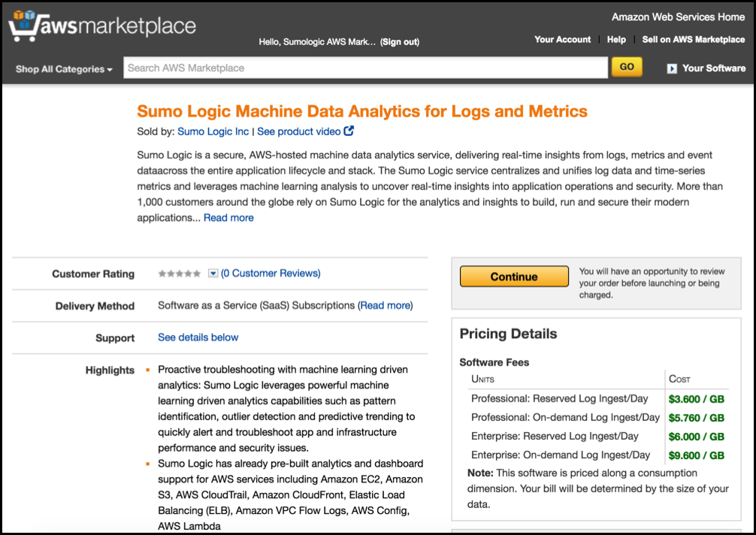Click the 0 Customer Reviews link
This screenshot has height=535, width=756.
(270, 274)
